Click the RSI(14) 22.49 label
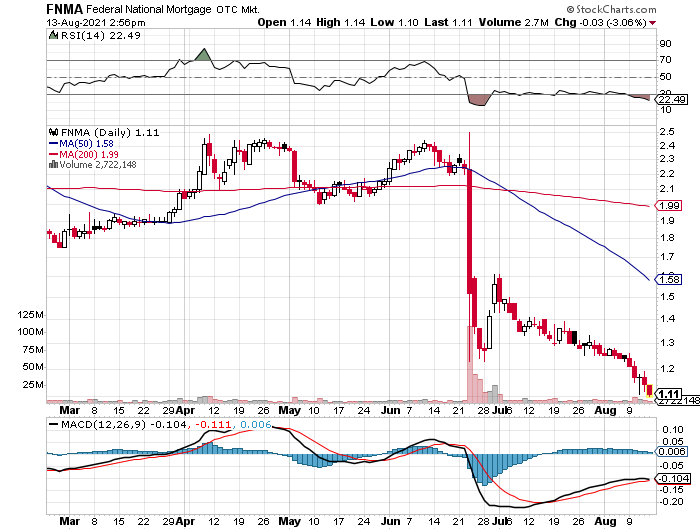The width and height of the screenshot is (700, 530). [x=100, y=35]
